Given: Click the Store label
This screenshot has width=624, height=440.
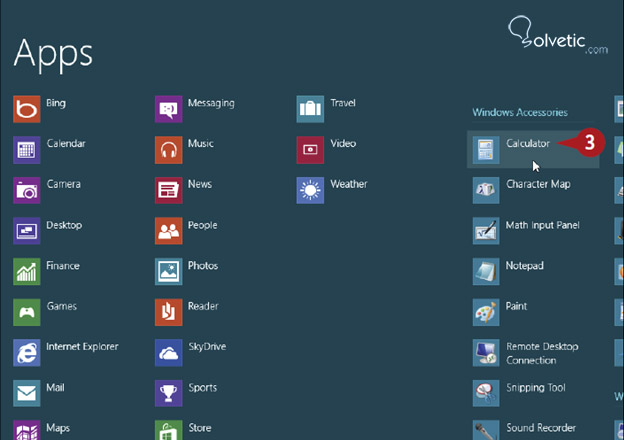Looking at the screenshot, I should 200,428.
